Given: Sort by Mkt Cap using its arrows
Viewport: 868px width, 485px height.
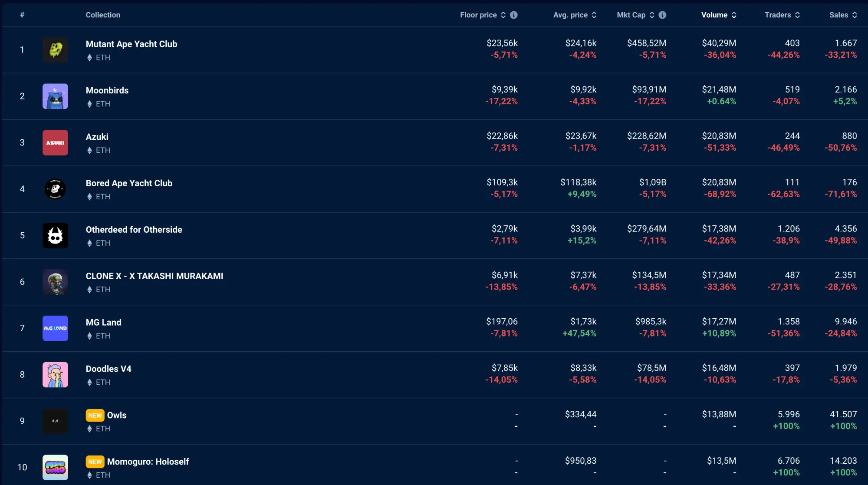Looking at the screenshot, I should point(652,15).
